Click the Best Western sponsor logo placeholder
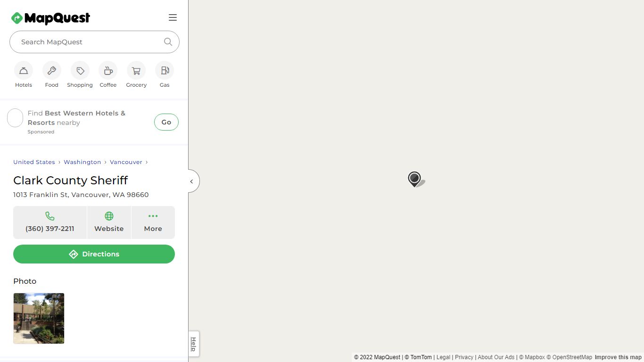Image resolution: width=644 pixels, height=362 pixels. click(x=15, y=118)
